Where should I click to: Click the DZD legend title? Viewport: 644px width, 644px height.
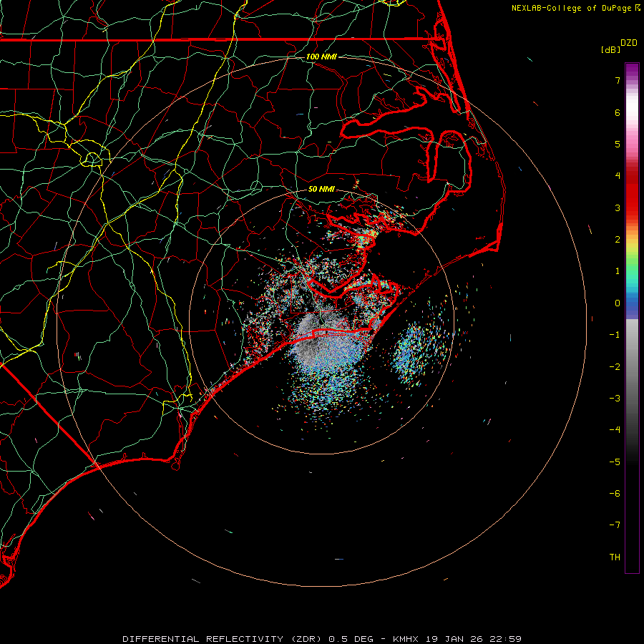[x=629, y=43]
